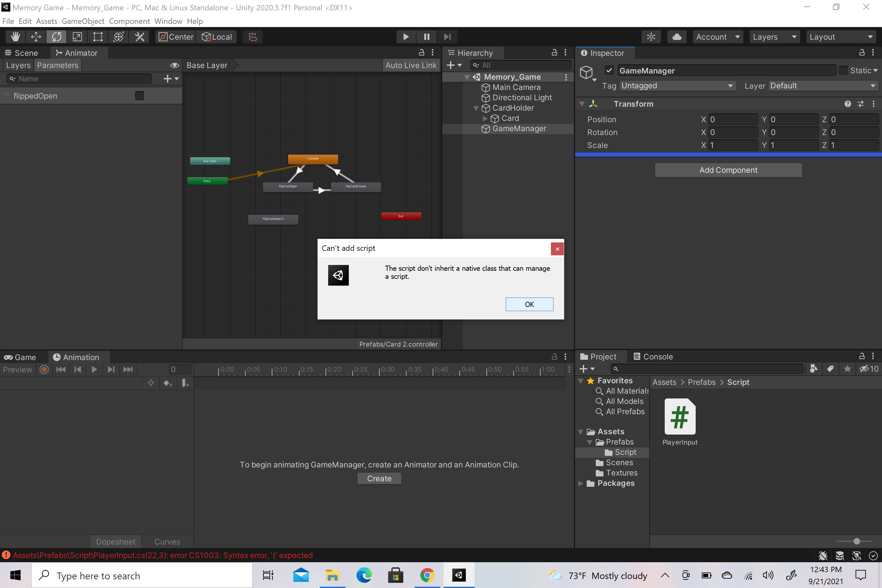Open the GameObject menu
882x588 pixels.
click(x=83, y=21)
